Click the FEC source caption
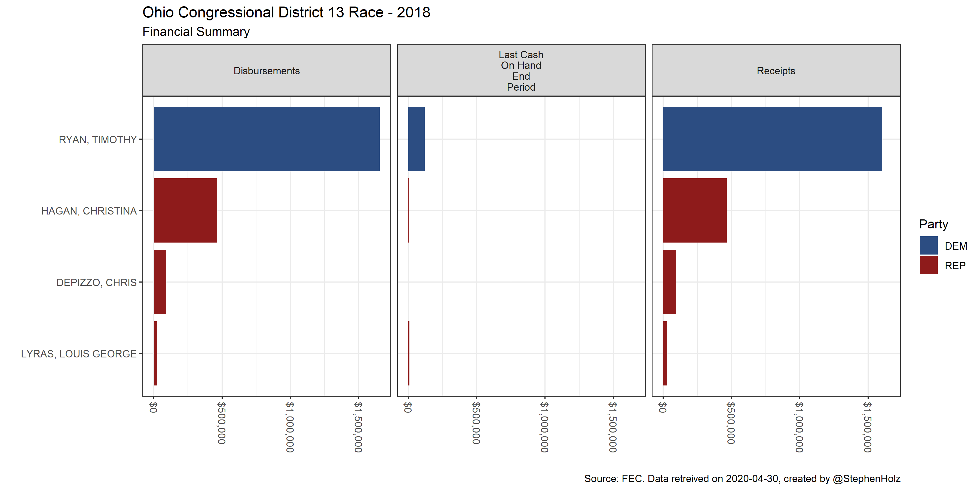 click(x=742, y=479)
